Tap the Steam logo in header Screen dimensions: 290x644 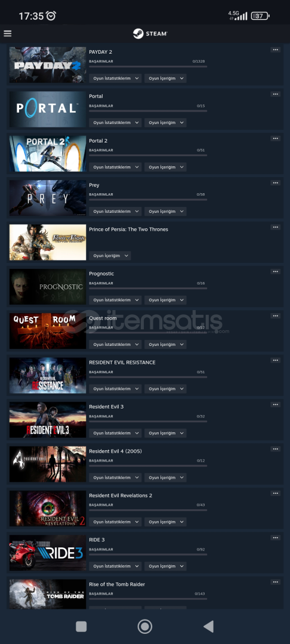(150, 33)
